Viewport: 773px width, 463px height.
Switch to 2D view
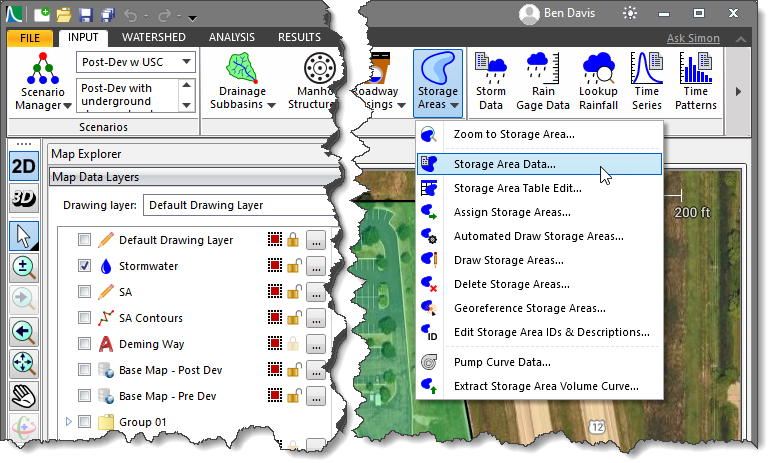tap(23, 167)
